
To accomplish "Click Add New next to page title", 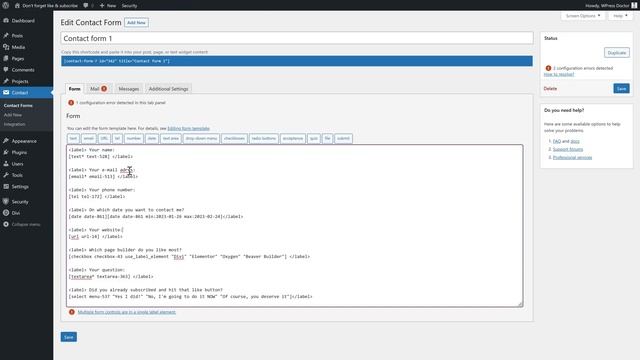I will tap(136, 23).
